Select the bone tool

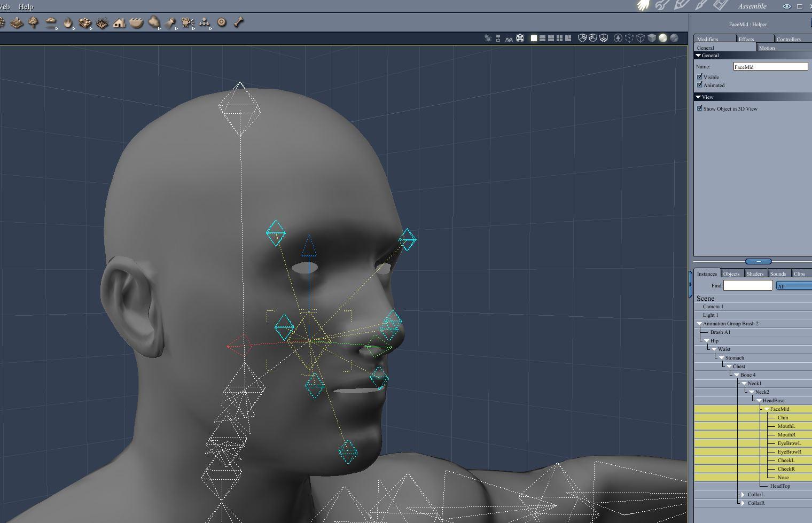pyautogui.click(x=239, y=22)
